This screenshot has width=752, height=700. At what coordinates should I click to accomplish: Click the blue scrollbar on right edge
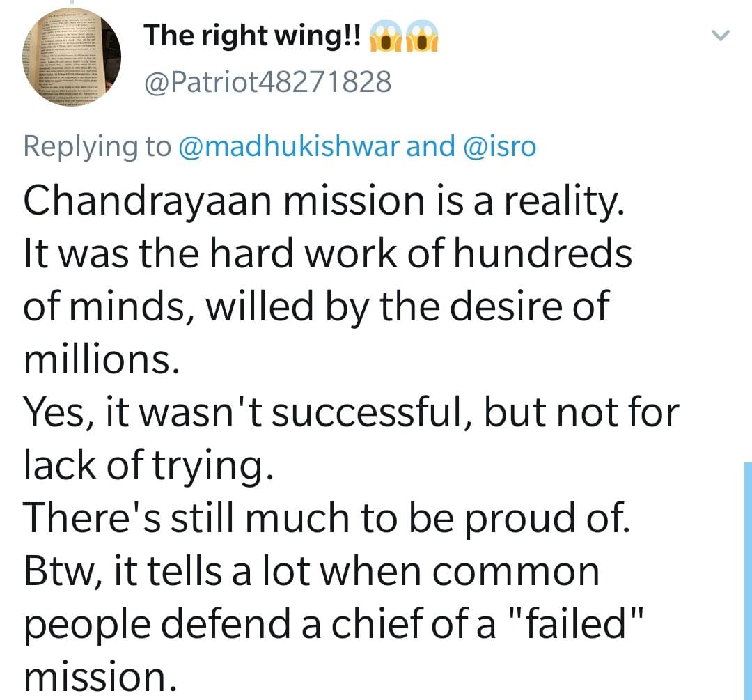point(747,578)
